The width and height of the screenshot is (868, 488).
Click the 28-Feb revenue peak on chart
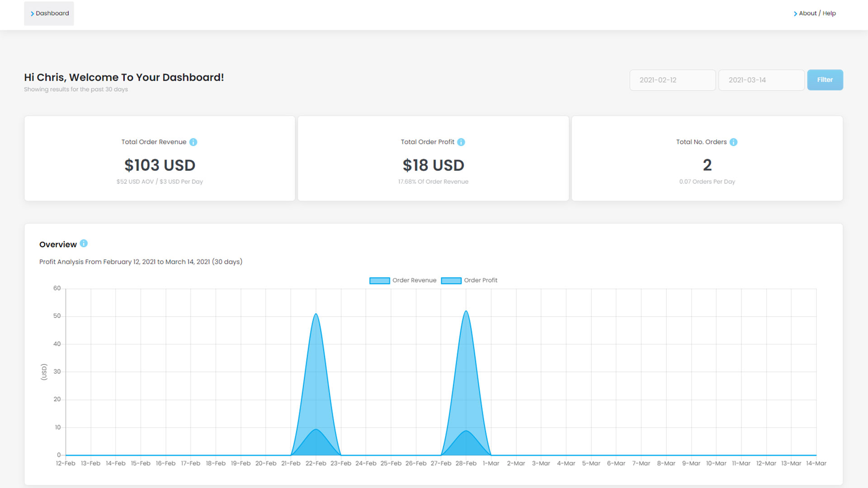[466, 311]
